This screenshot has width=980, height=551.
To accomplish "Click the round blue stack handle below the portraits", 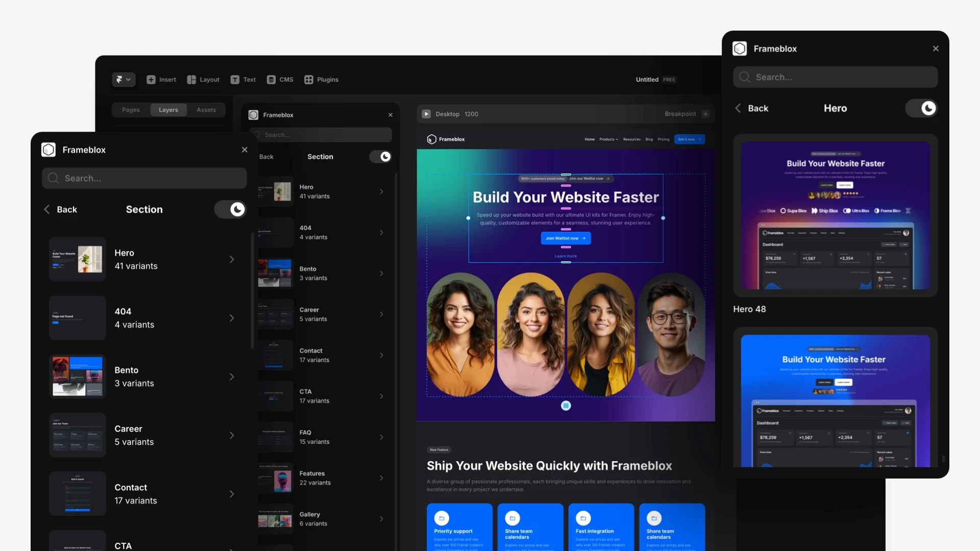I will coord(566,406).
